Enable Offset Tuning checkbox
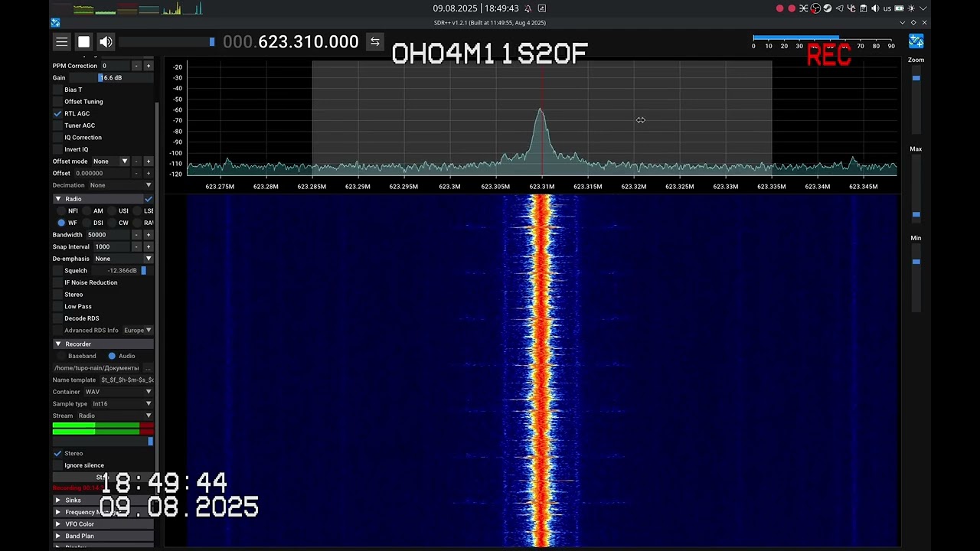Screen dimensions: 980x551 (57, 102)
